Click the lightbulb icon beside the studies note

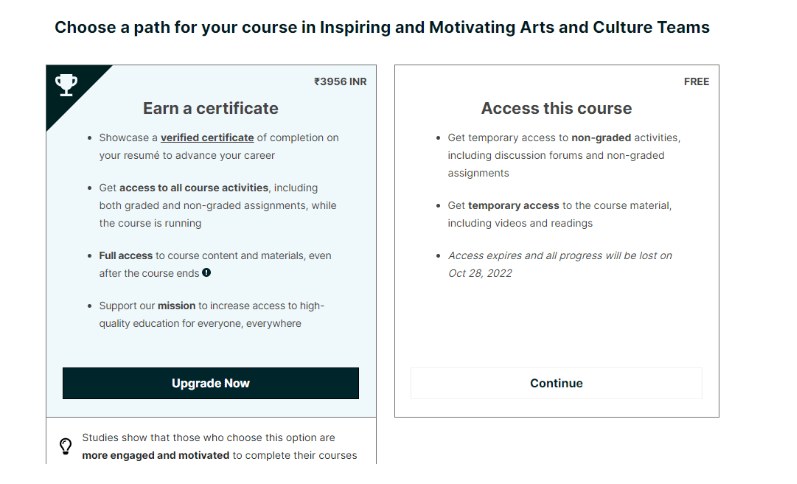tap(66, 446)
